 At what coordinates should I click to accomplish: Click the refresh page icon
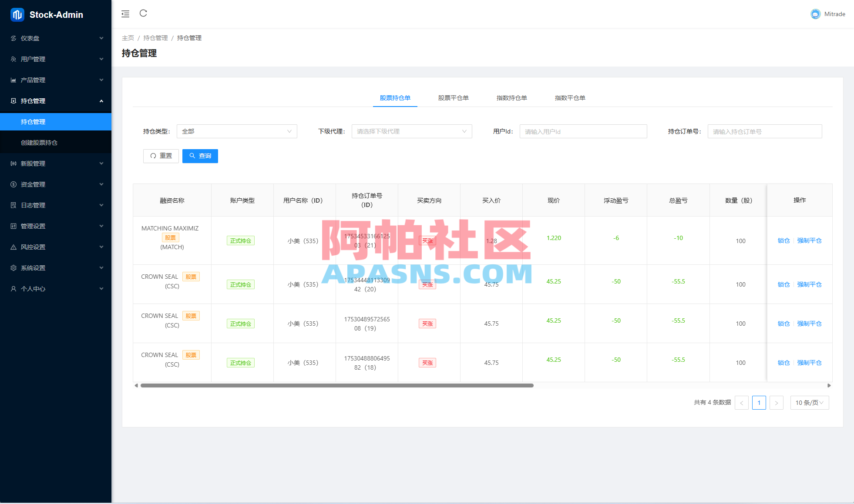(143, 13)
